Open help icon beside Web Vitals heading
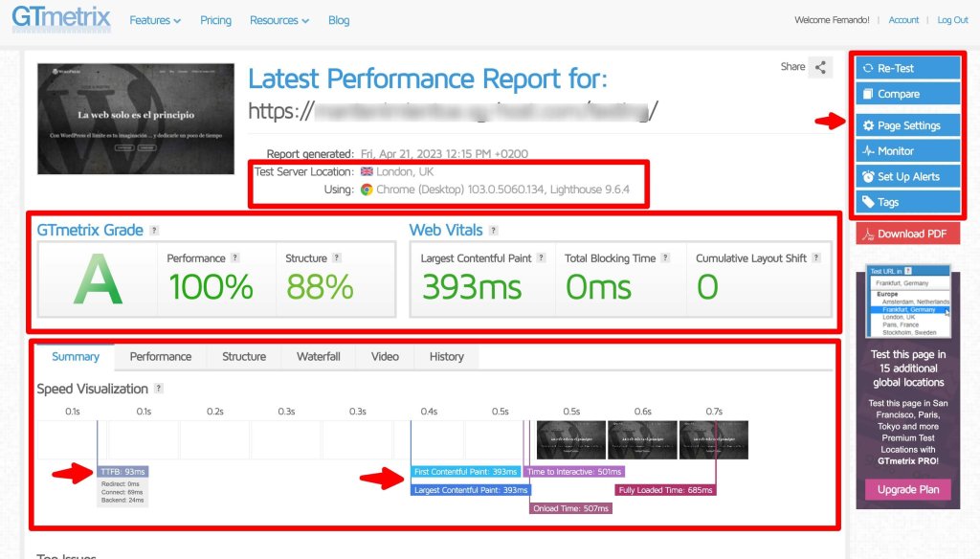The width and height of the screenshot is (980, 559). click(494, 230)
